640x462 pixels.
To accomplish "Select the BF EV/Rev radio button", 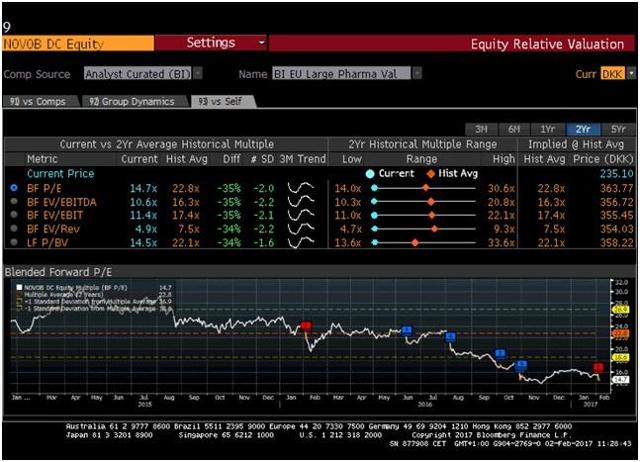I will [14, 228].
